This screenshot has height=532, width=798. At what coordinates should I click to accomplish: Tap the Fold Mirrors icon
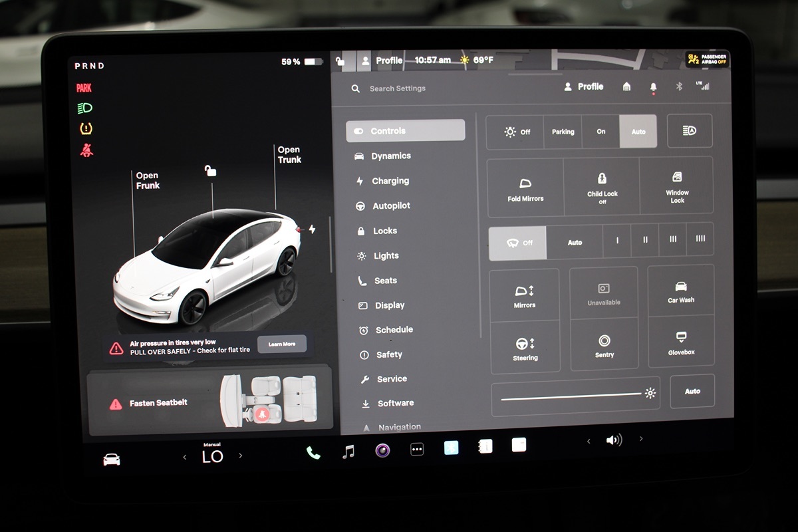(525, 189)
